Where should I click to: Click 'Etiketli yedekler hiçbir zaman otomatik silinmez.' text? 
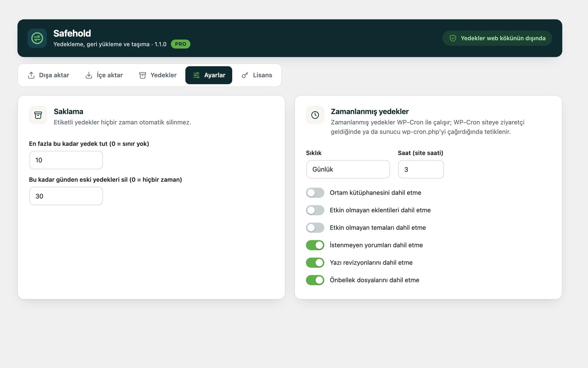(x=122, y=122)
